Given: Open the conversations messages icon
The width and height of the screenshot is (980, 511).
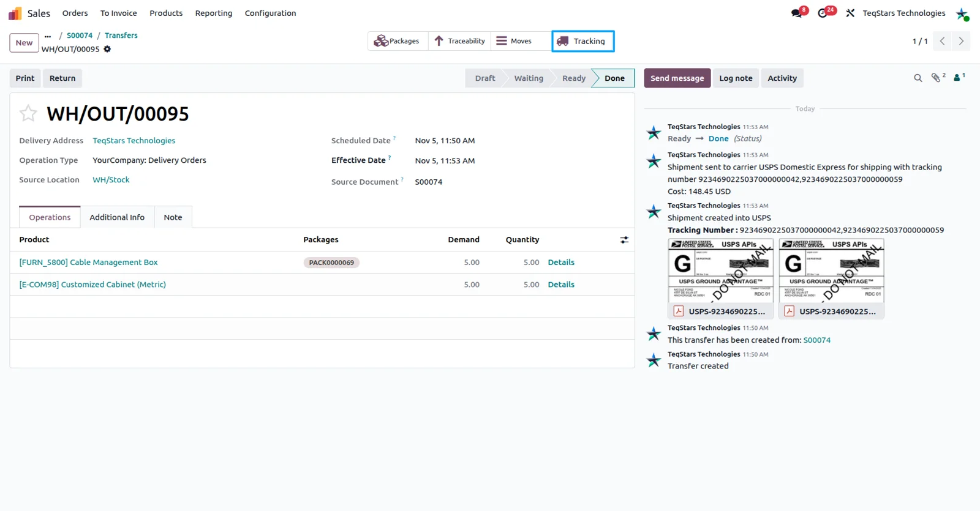Looking at the screenshot, I should pyautogui.click(x=797, y=13).
